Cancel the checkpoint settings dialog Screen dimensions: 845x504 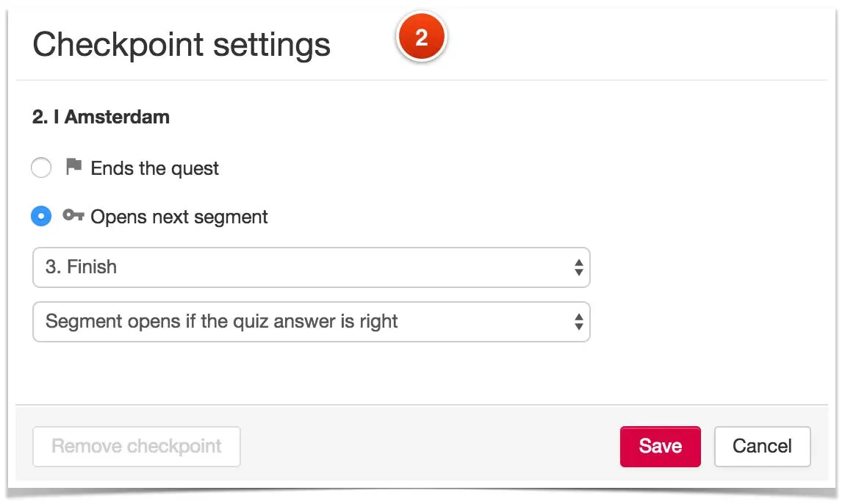pyautogui.click(x=762, y=446)
